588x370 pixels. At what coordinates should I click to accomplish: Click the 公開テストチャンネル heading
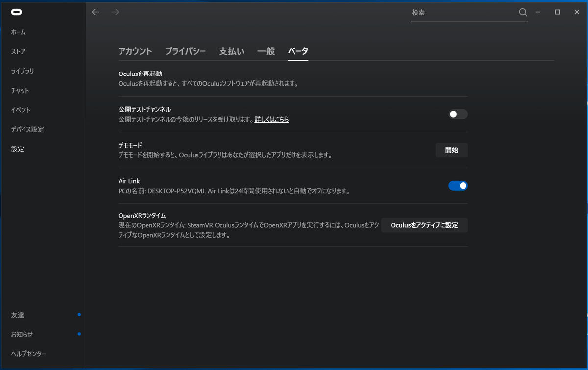coord(145,109)
